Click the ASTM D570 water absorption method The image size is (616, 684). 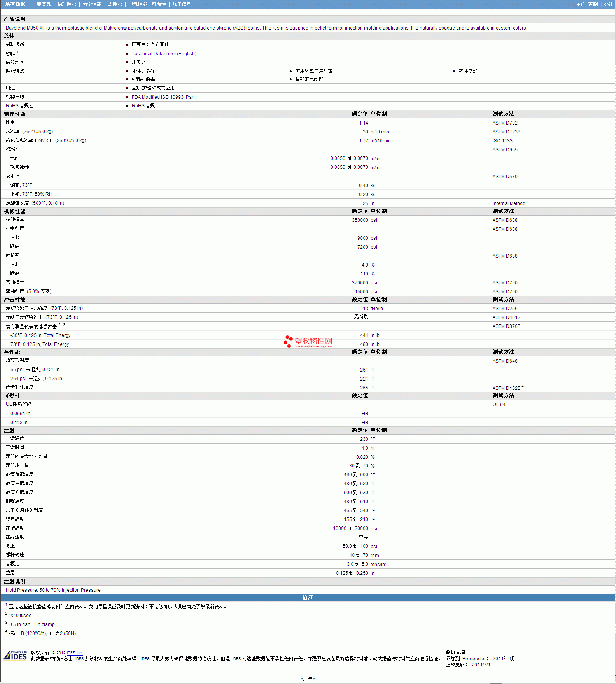point(505,177)
